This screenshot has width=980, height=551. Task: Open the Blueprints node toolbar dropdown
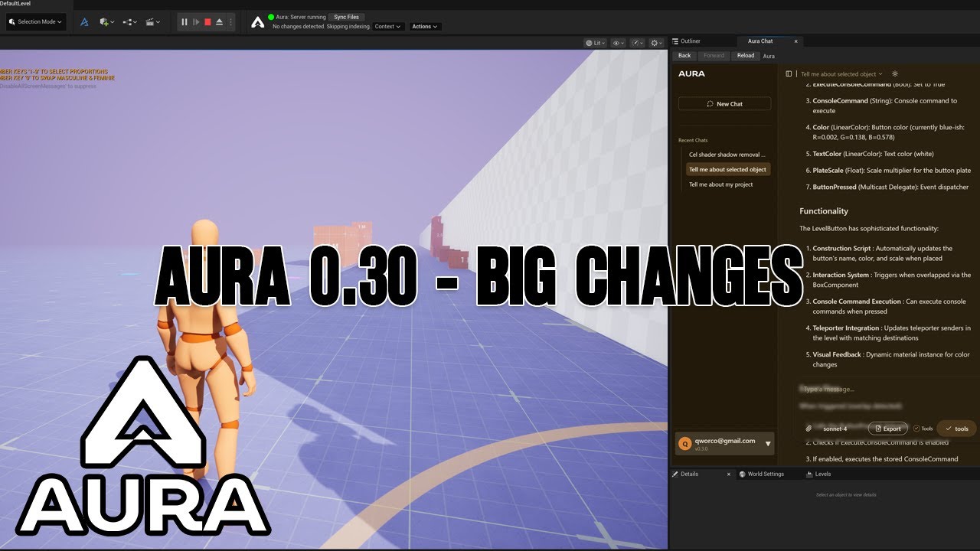(129, 22)
